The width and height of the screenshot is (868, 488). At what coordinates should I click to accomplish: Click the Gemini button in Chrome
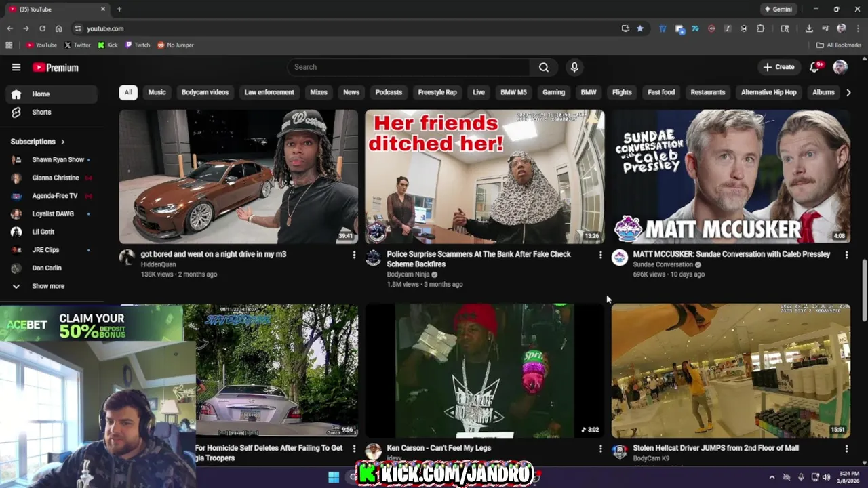(778, 9)
